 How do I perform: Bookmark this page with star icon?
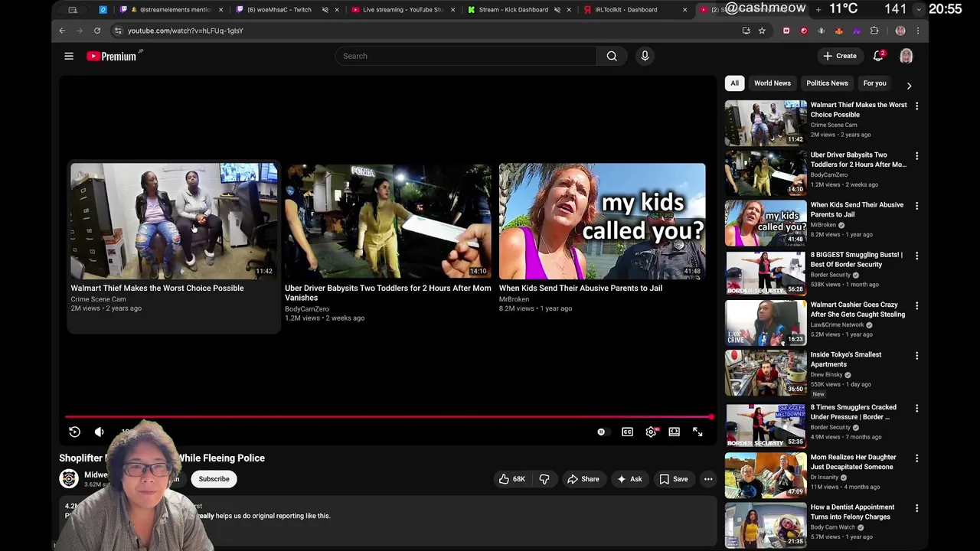point(762,31)
